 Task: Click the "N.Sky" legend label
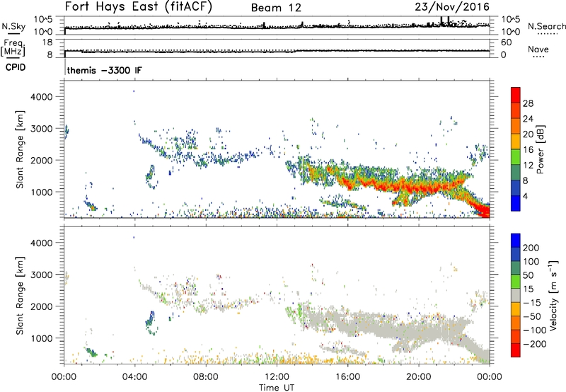coord(13,26)
